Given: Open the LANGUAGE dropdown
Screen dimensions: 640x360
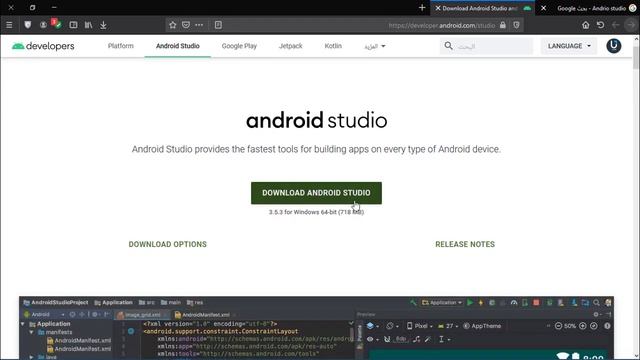Looking at the screenshot, I should pos(569,46).
